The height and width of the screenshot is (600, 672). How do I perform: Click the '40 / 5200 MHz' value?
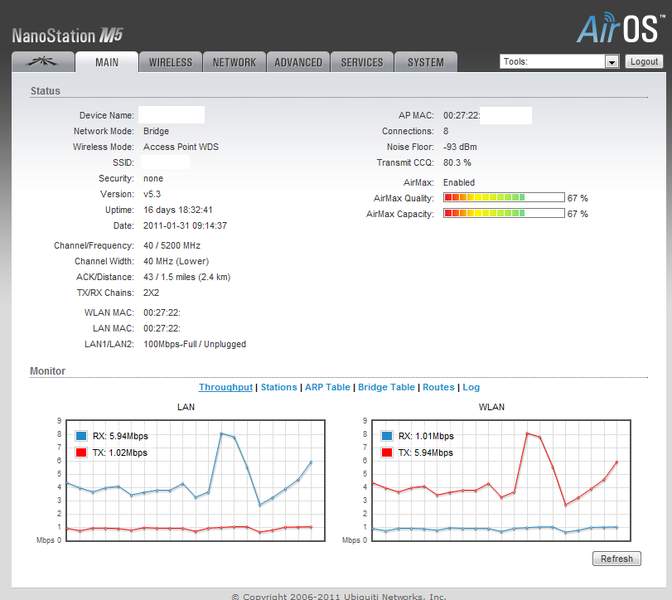tap(172, 246)
